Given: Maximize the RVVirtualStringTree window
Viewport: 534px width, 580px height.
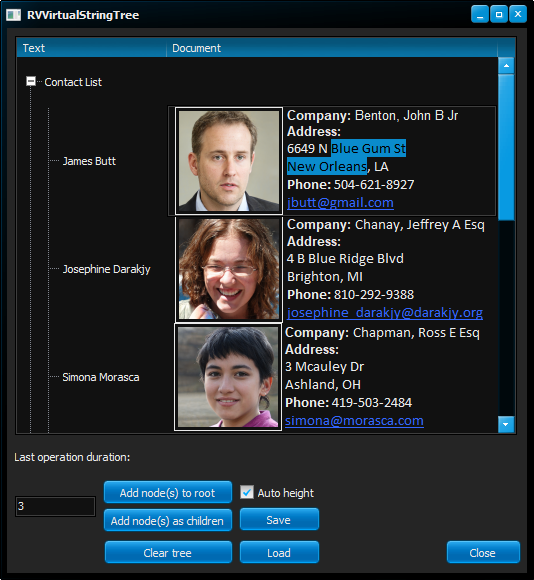Looking at the screenshot, I should point(499,15).
